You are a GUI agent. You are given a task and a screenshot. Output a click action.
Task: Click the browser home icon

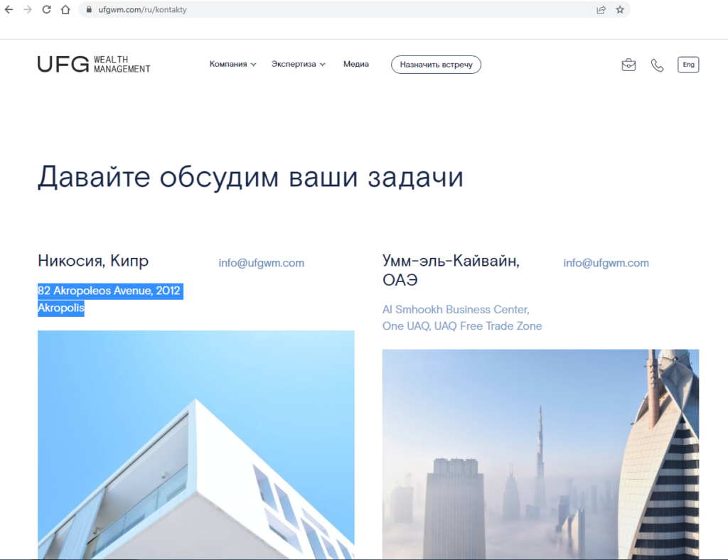coord(67,9)
